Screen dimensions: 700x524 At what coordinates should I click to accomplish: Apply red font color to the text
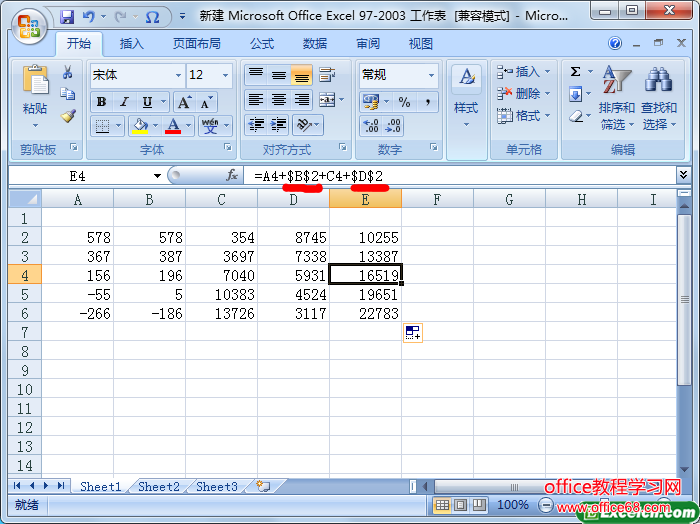[x=173, y=126]
